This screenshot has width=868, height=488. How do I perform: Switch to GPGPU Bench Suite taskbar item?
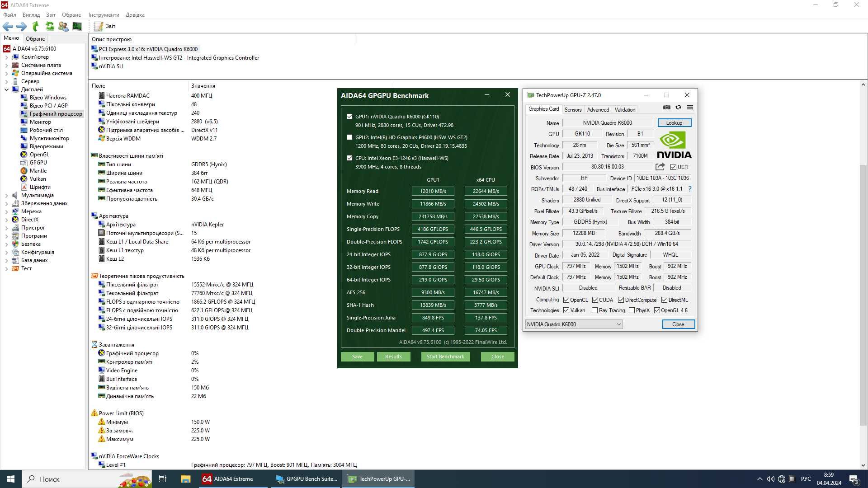[x=306, y=479]
